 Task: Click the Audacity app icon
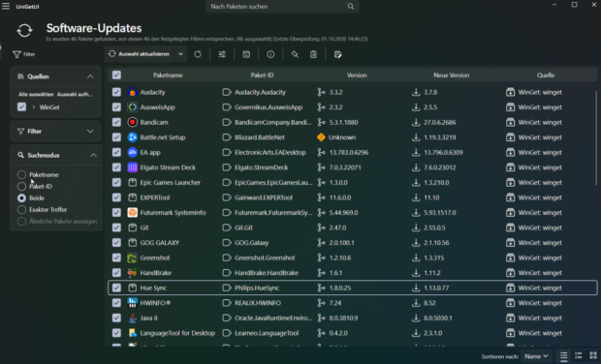pyautogui.click(x=132, y=92)
